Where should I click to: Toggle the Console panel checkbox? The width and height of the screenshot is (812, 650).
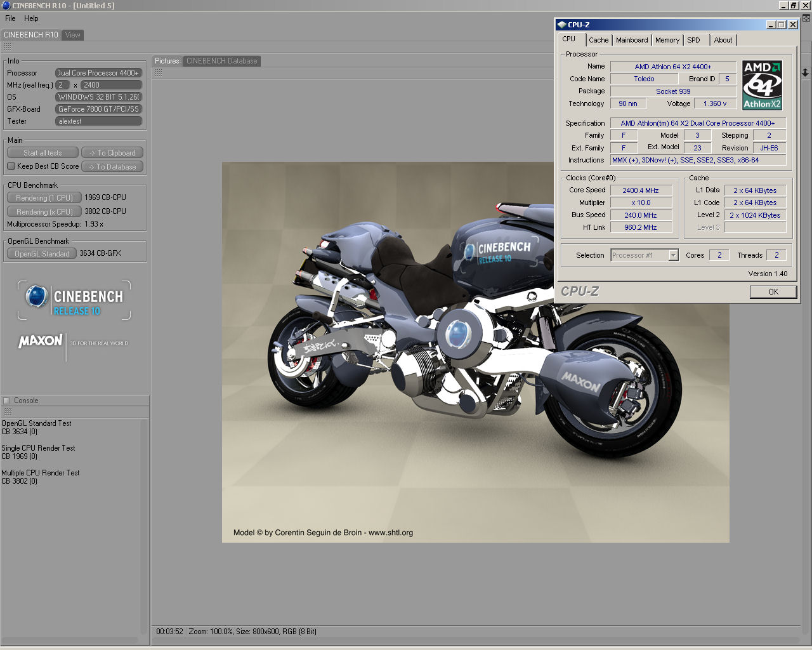[x=7, y=401]
